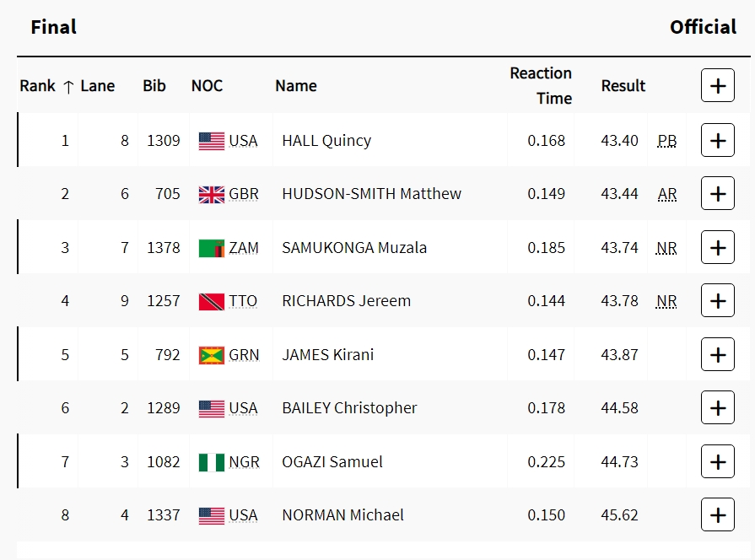This screenshot has height=560, width=755.
Task: Expand details for BAILEY Christopher's row
Action: point(717,408)
